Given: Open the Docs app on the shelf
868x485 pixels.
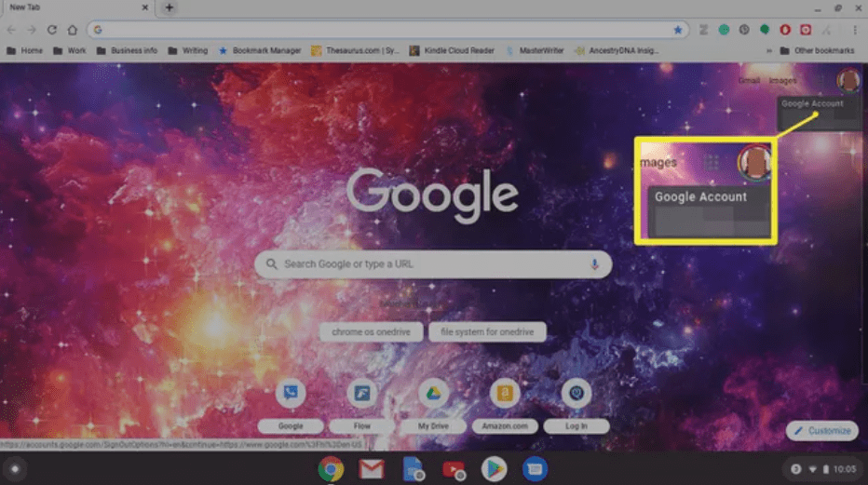Looking at the screenshot, I should pyautogui.click(x=413, y=469).
